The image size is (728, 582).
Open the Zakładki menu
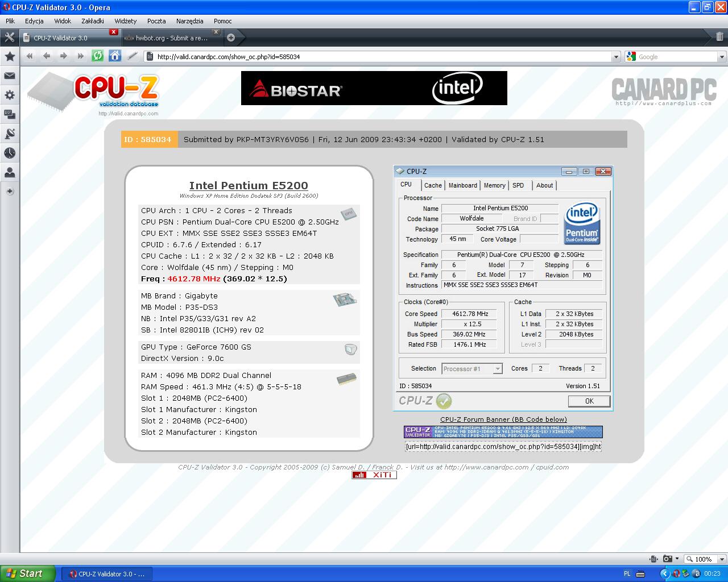[x=93, y=21]
